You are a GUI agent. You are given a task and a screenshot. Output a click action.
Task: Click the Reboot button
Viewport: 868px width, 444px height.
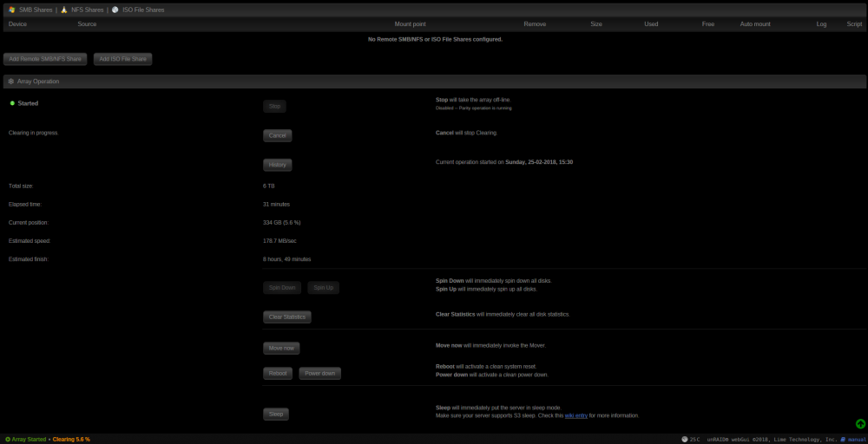point(278,373)
